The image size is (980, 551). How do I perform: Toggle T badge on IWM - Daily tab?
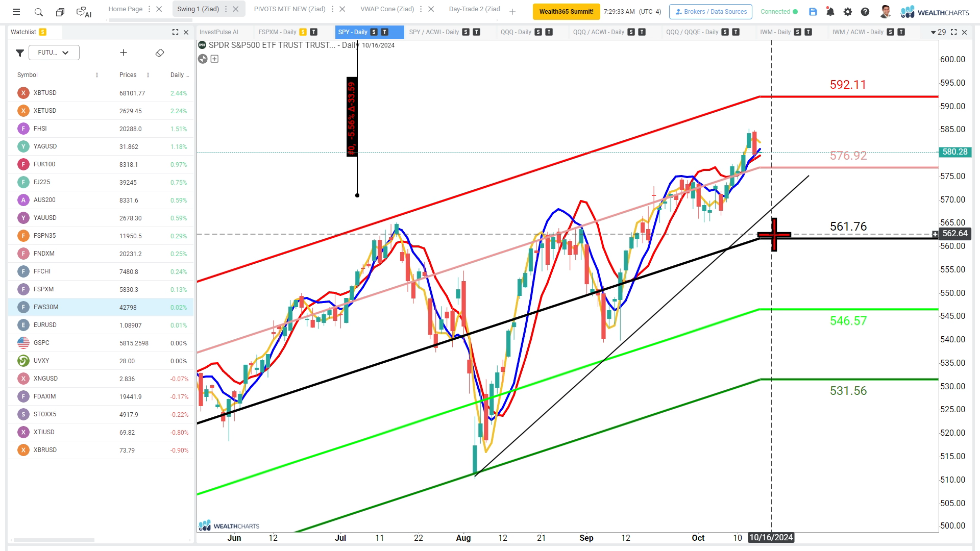click(x=808, y=32)
